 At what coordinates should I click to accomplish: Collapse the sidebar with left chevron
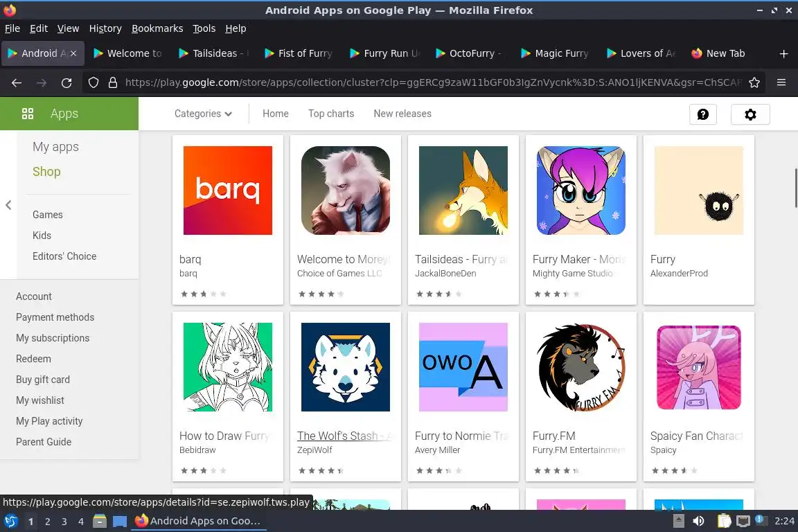[x=8, y=204]
